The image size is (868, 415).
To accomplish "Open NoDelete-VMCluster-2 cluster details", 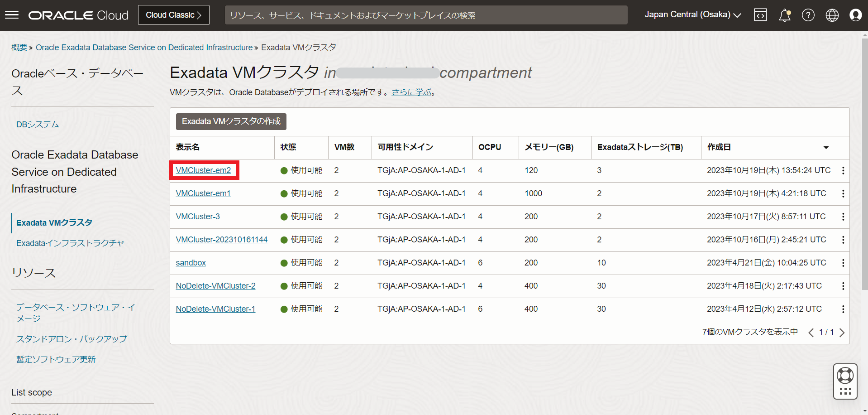I will tap(215, 286).
